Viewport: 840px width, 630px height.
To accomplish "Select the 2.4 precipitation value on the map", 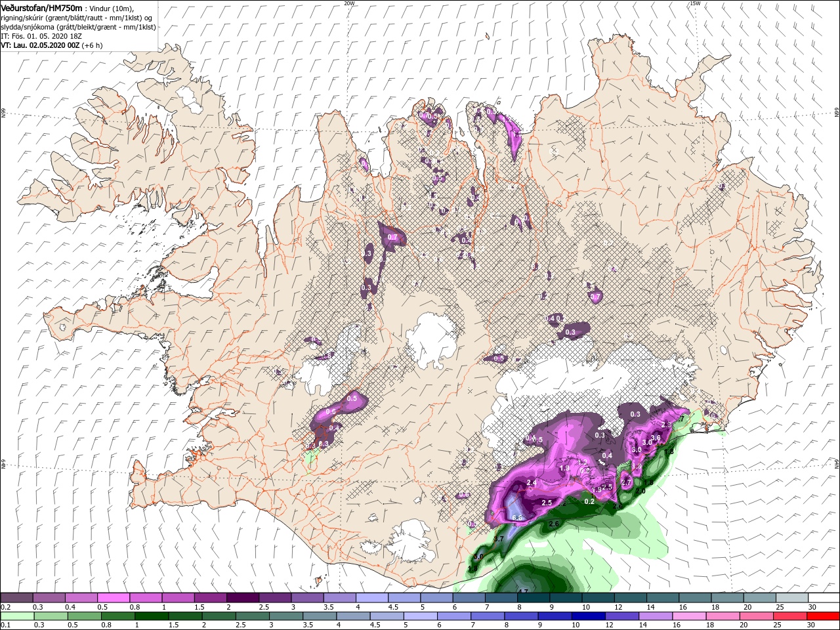I will [532, 483].
